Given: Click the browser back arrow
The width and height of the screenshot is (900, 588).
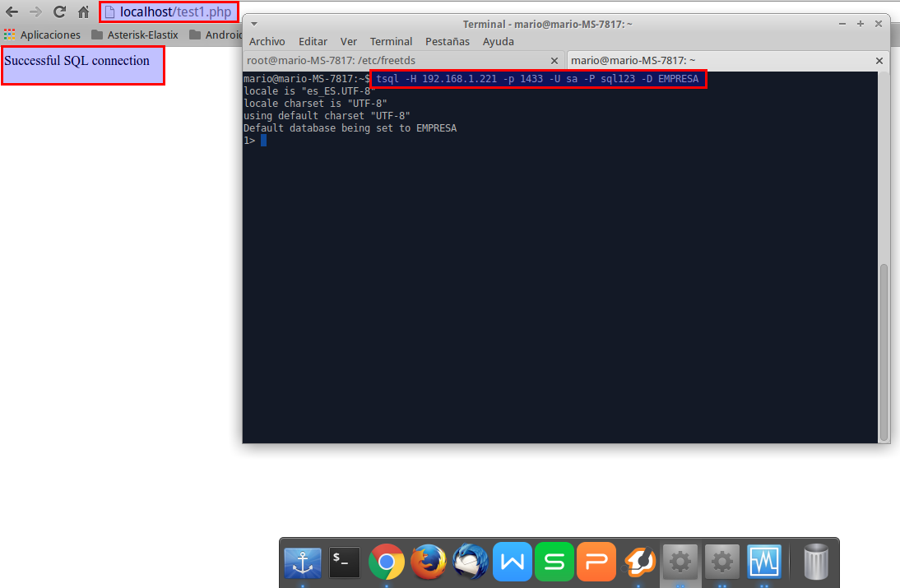Looking at the screenshot, I should 12,12.
